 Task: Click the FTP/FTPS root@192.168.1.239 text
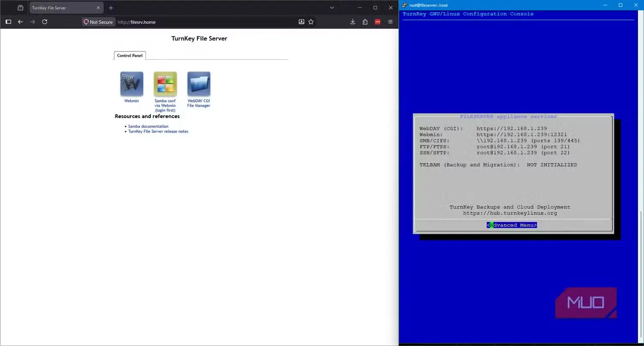coord(507,146)
